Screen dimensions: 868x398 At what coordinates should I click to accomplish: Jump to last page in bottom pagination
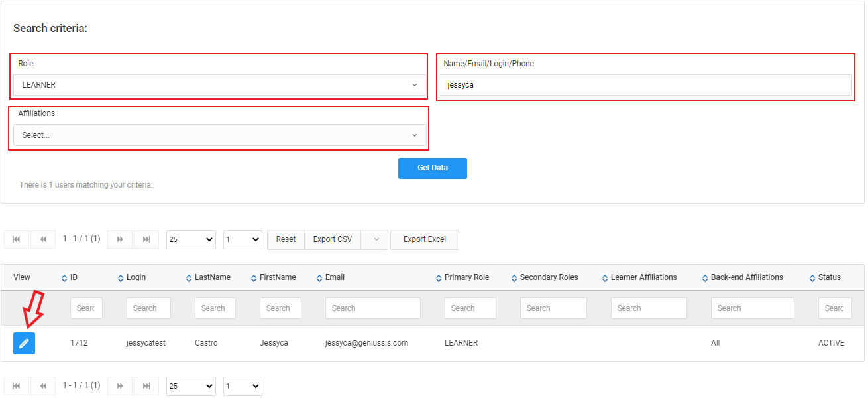point(146,386)
